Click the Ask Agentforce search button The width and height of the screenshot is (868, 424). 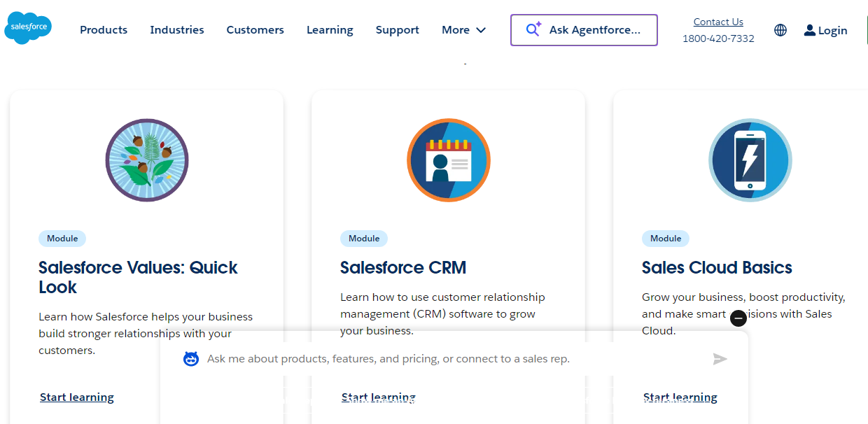(x=584, y=30)
